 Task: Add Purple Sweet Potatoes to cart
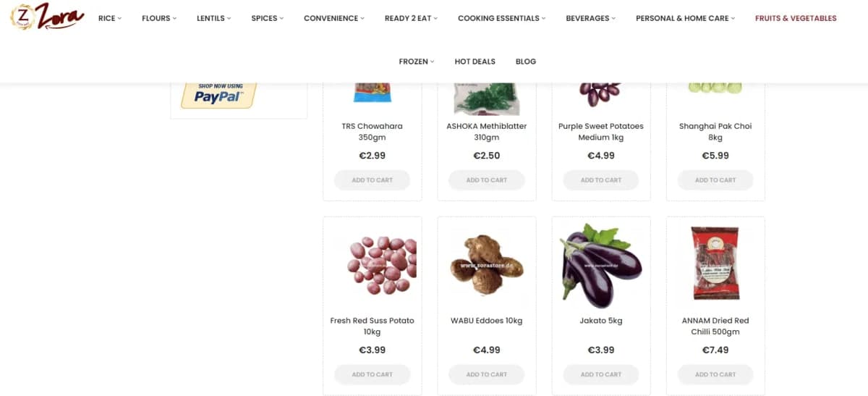[x=601, y=180]
